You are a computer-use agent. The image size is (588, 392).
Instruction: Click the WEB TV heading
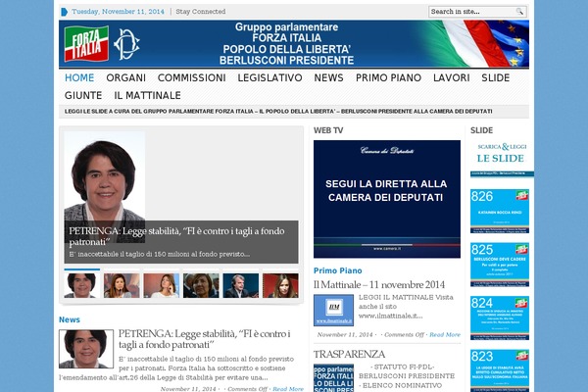328,130
